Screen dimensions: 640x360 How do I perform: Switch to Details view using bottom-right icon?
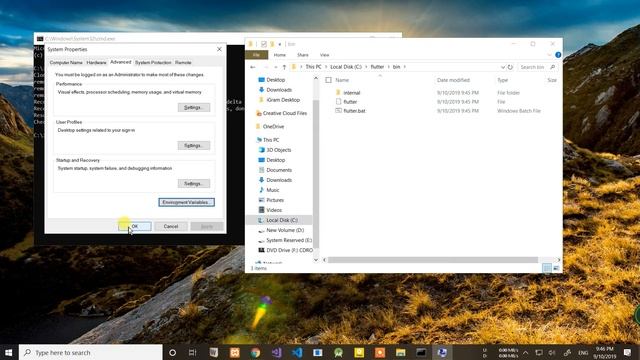(547, 268)
